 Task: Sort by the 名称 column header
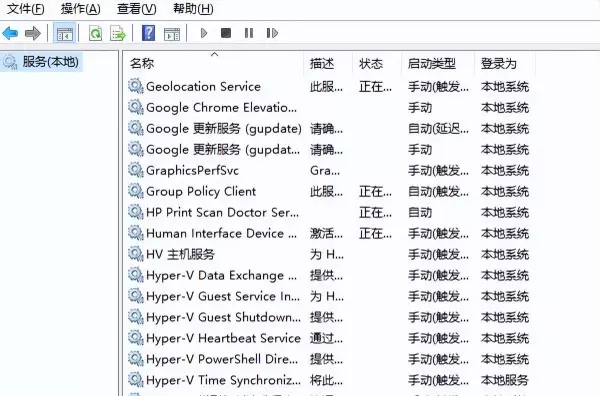[142, 63]
